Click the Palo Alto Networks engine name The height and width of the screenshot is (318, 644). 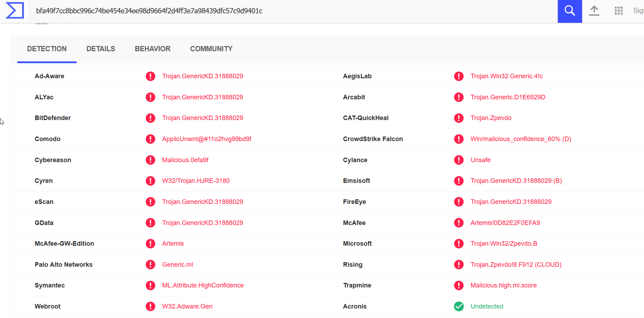point(64,265)
